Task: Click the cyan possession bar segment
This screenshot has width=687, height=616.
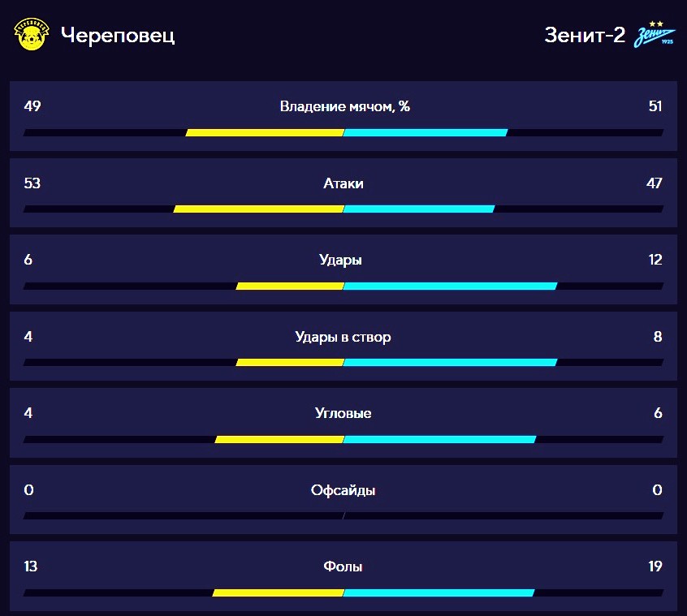Action: (x=426, y=132)
